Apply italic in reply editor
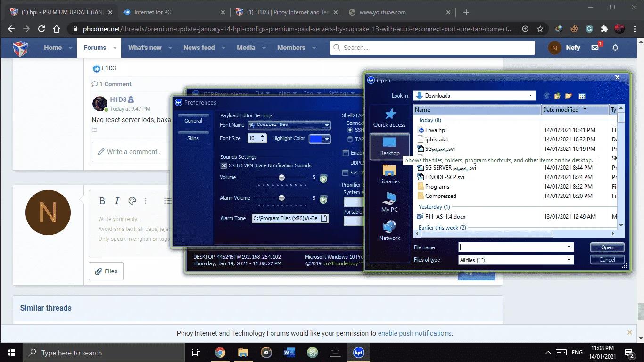The image size is (644, 362). coord(117,201)
